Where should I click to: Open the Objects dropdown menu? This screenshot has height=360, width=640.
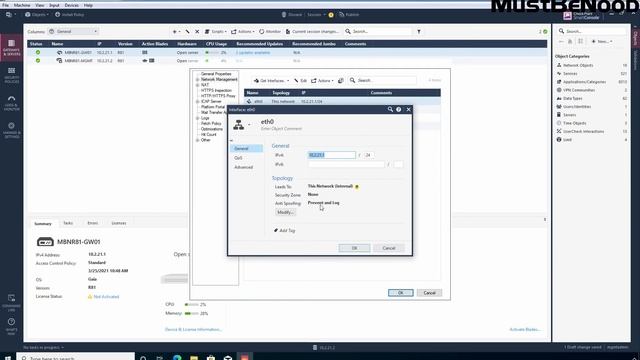[37, 14]
